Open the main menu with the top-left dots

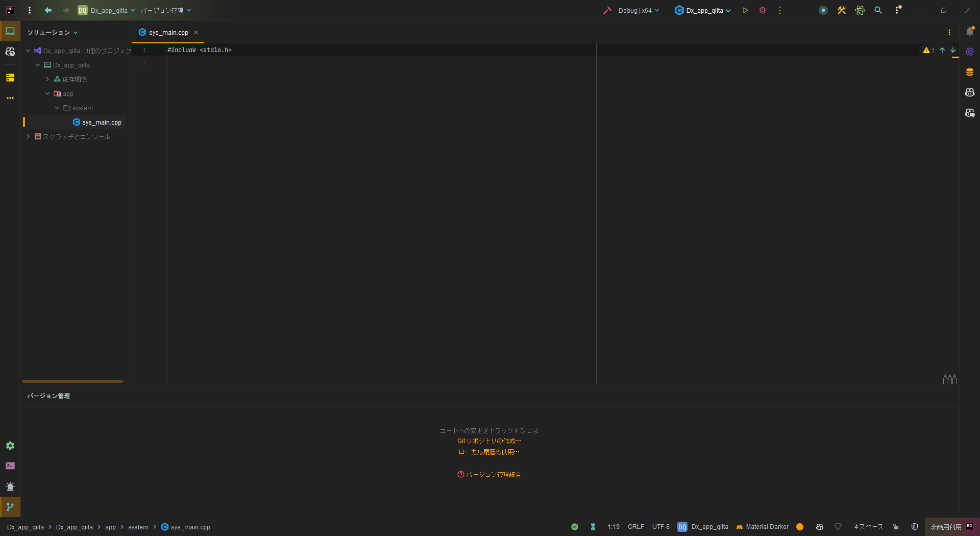[x=29, y=10]
